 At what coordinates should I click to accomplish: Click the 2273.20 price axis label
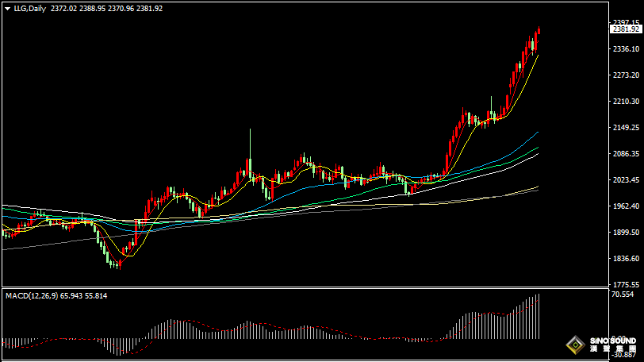click(x=625, y=75)
